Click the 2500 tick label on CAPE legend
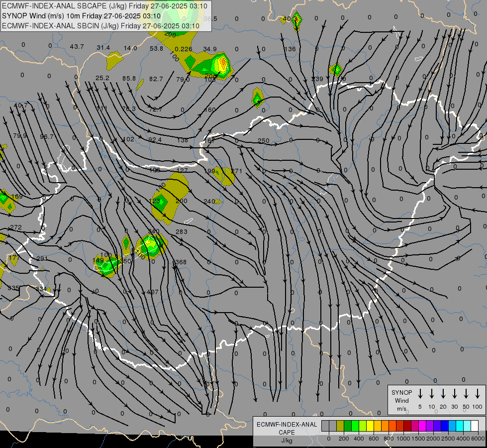Screen dimensions: 487x448 (448, 439)
